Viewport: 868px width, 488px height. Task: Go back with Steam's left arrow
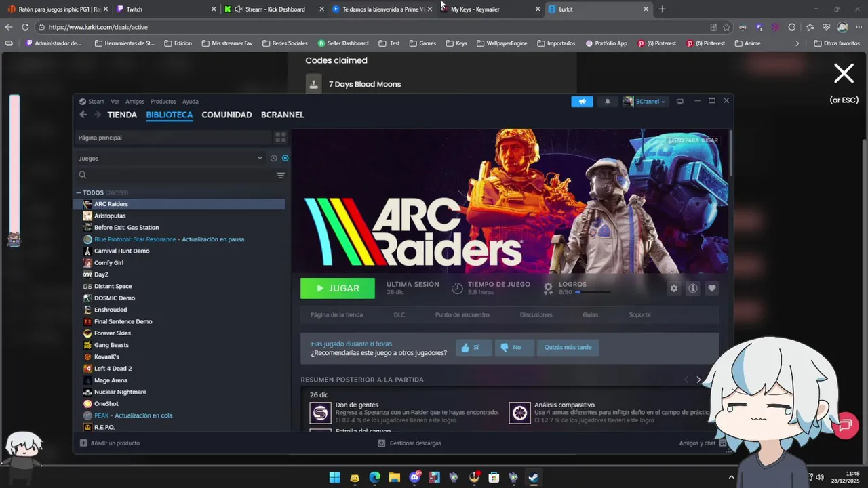coord(83,115)
